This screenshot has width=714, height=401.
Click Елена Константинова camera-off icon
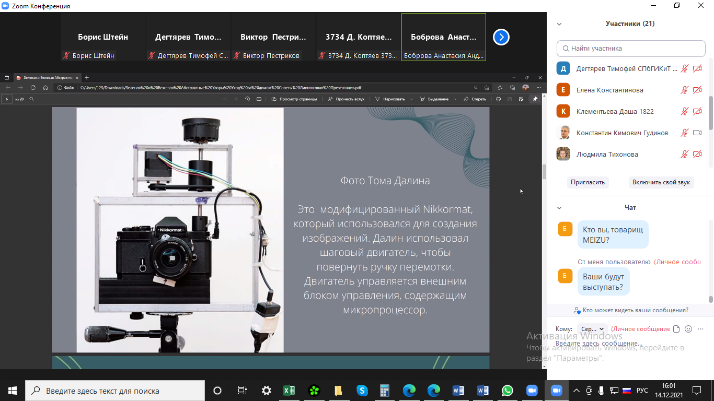pos(697,90)
